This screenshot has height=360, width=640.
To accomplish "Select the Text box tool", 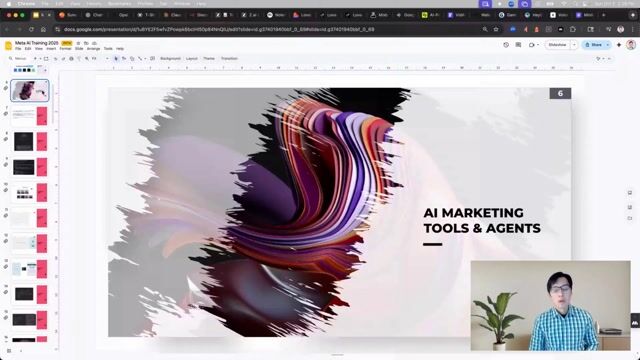I will click(x=124, y=59).
